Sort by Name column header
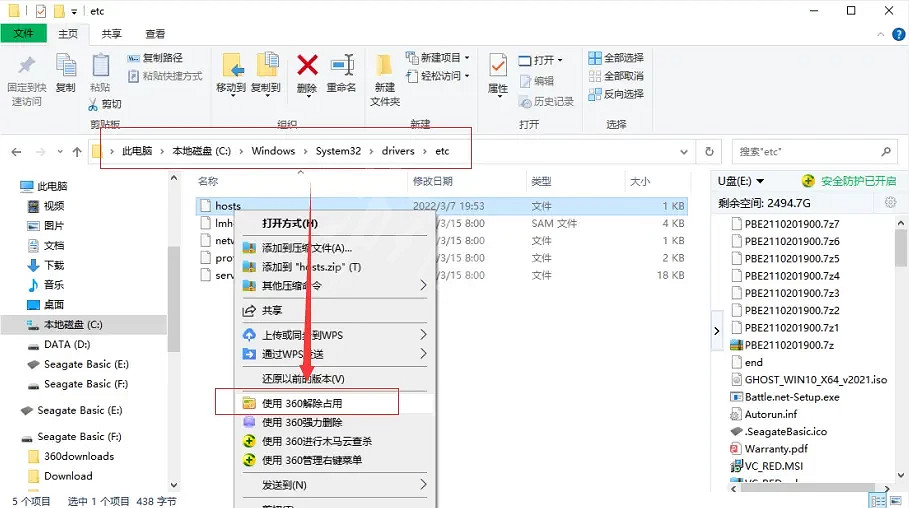Screen dimensions: 909x508 tap(208, 182)
